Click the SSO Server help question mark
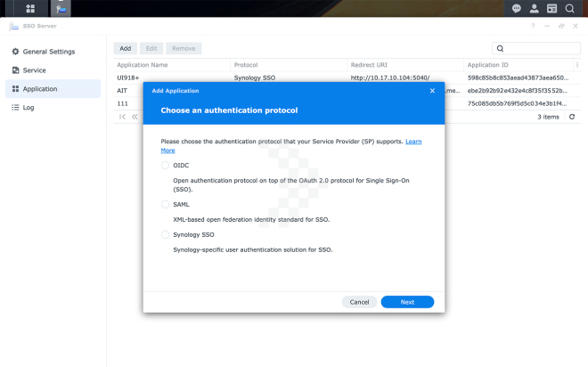 point(533,27)
